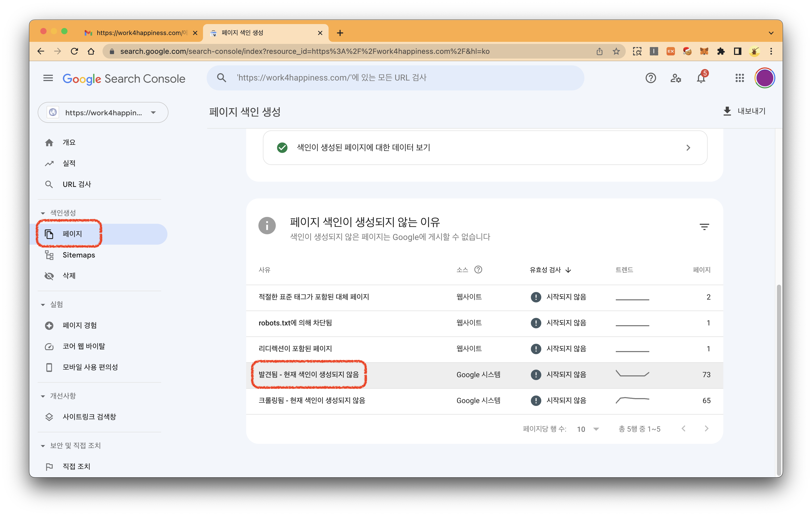
Task: Open the 발견됨 - 현재 색인이 생성되지 않음 row
Action: (x=308, y=374)
